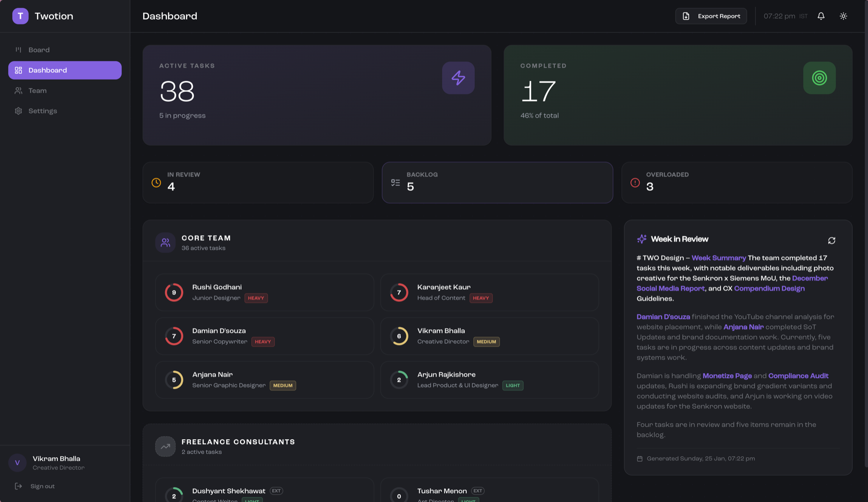Screen dimensions: 868x502
Task: Click Vikram Bhalla's avatar at the bottom
Action: click(x=17, y=462)
